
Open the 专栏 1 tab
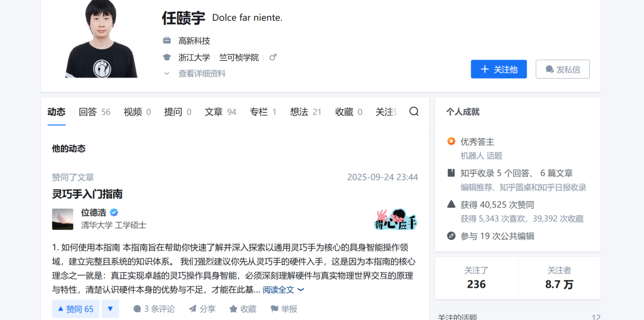click(x=263, y=111)
